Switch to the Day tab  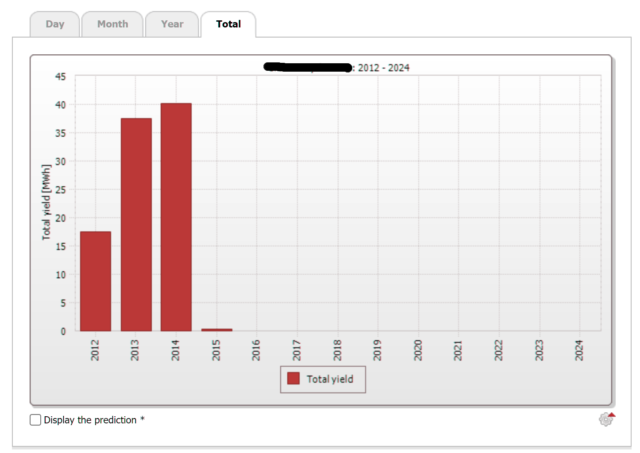click(55, 24)
